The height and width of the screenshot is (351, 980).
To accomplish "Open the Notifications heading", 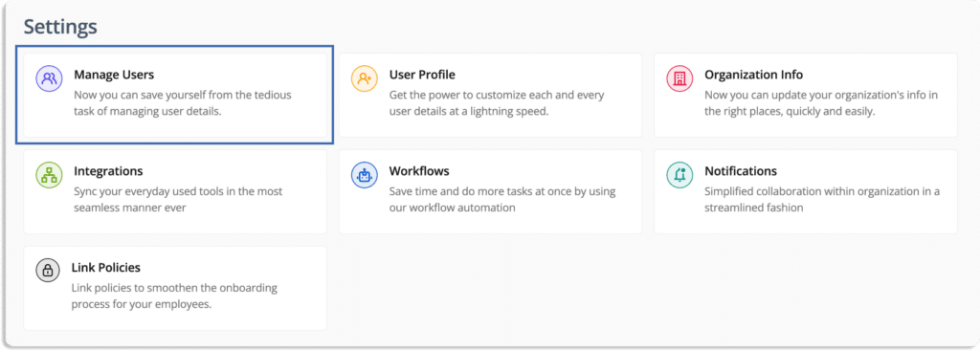I will (741, 171).
